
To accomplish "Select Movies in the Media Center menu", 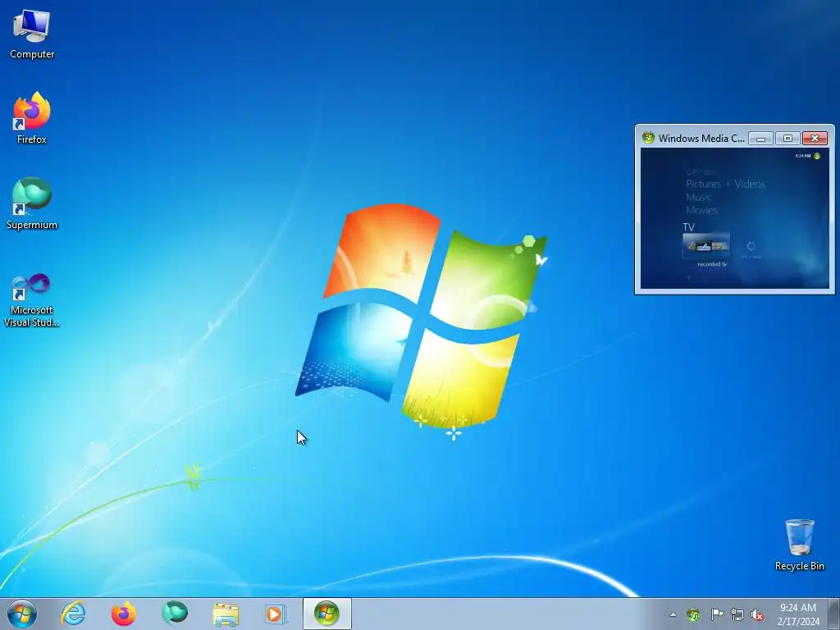I will click(702, 211).
